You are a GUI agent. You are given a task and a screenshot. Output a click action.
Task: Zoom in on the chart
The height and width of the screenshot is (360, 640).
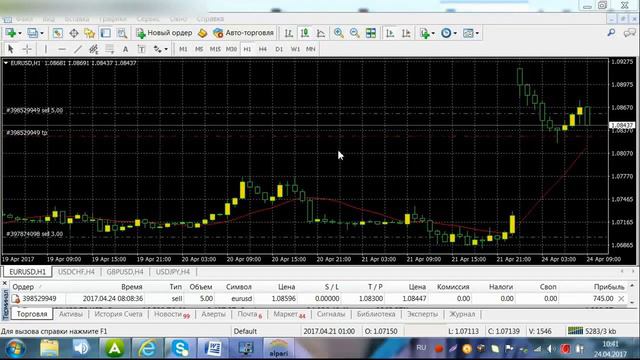338,33
